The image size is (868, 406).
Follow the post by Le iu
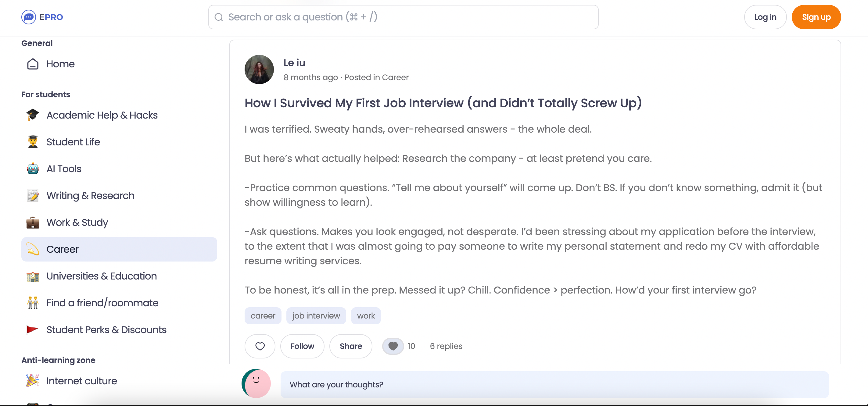302,346
